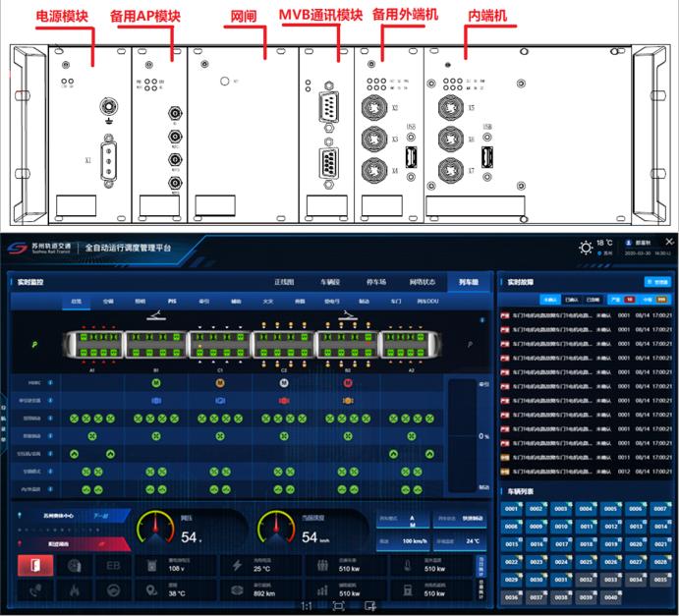Filter faults by 未确认
This screenshot has width=679, height=616.
pos(550,300)
